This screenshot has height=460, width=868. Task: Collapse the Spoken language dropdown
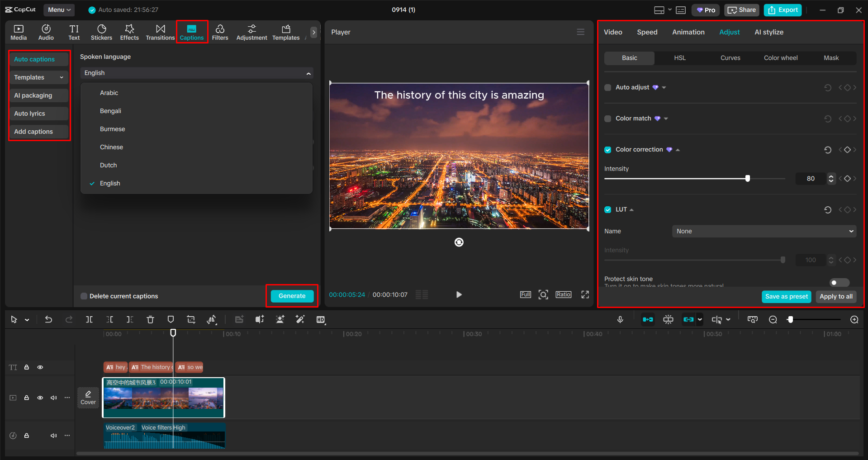[309, 73]
